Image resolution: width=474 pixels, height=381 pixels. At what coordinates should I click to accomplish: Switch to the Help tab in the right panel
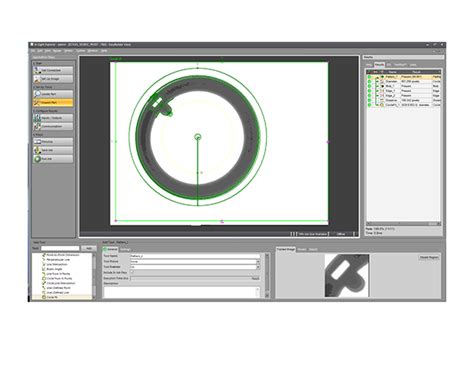tap(369, 65)
